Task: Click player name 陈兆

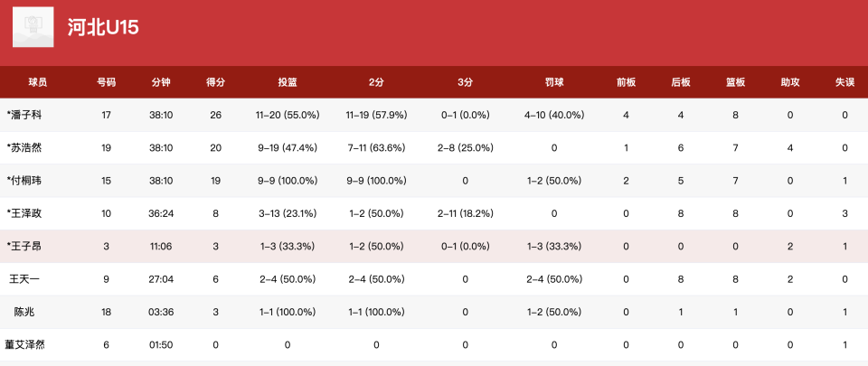Action: pyautogui.click(x=25, y=312)
